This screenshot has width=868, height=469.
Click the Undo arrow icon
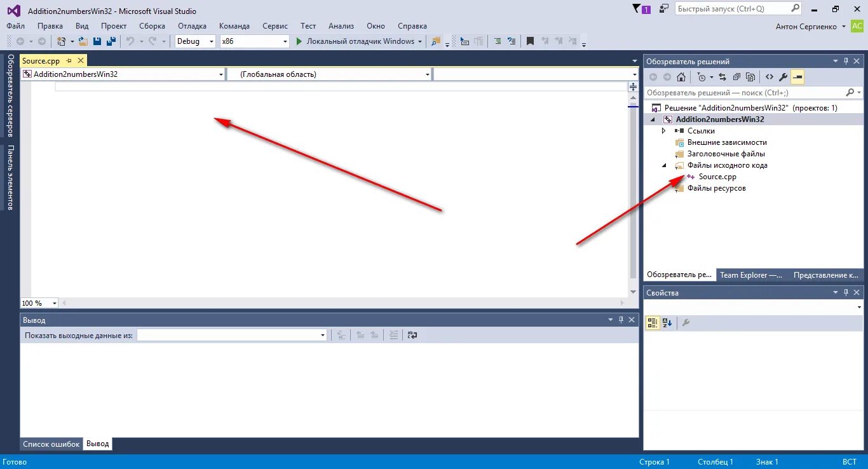tap(130, 41)
